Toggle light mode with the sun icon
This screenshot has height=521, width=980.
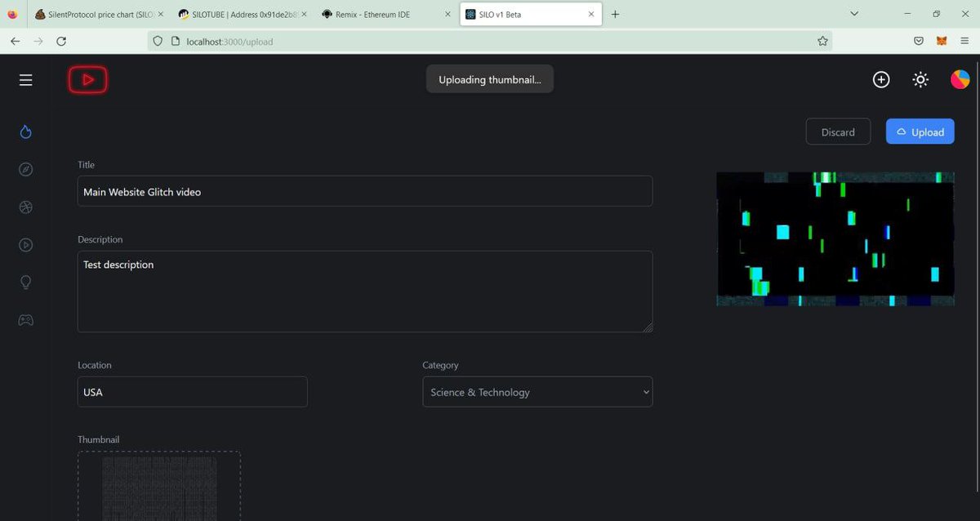click(x=920, y=79)
